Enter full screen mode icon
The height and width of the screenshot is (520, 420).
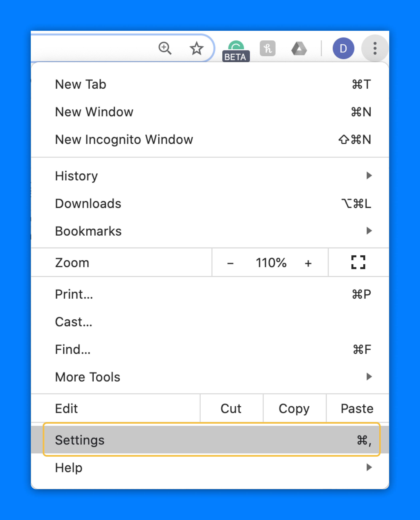(358, 262)
